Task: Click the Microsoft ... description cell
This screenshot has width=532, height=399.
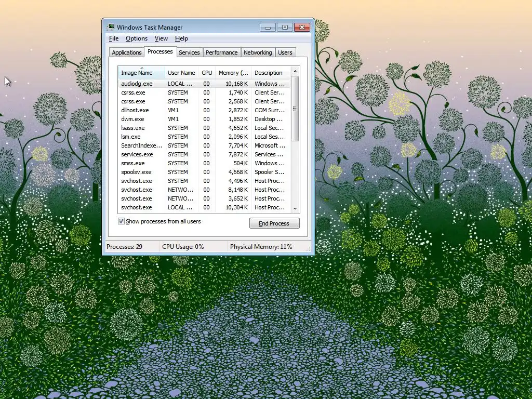Action: (270, 145)
